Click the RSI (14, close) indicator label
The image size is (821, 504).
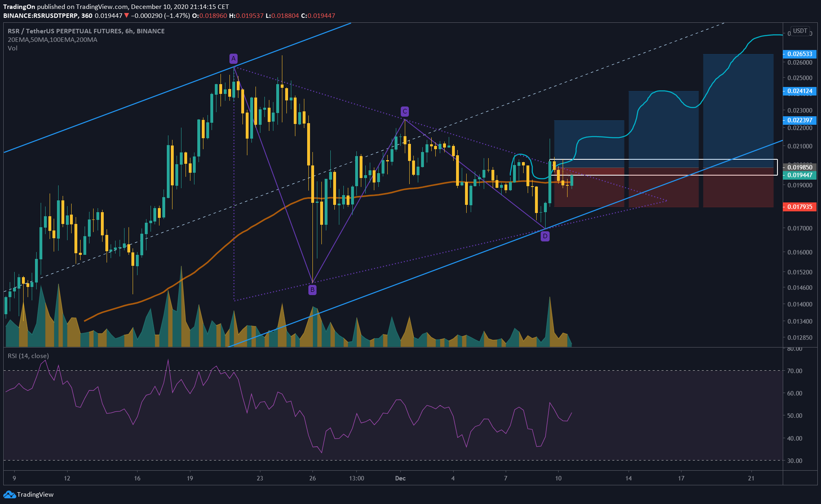click(x=28, y=356)
